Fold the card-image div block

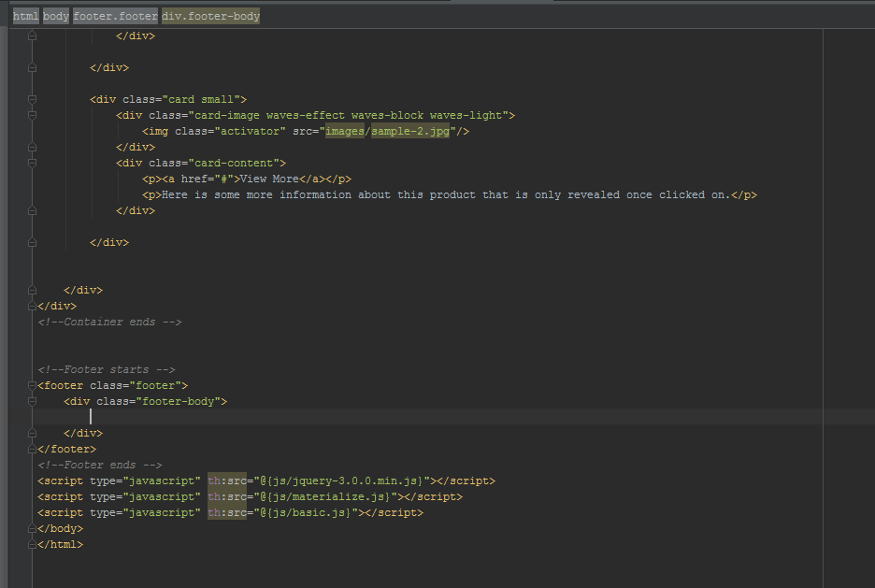[33, 115]
